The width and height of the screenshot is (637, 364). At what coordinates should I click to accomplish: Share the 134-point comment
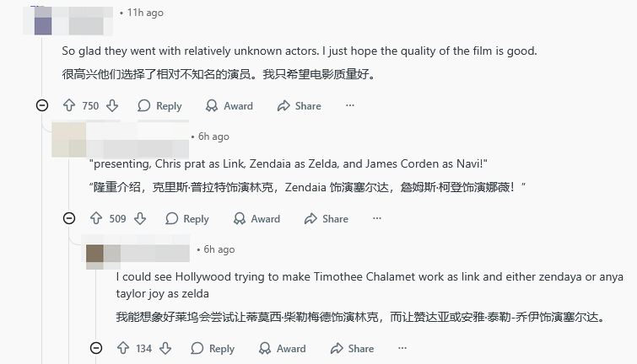(x=352, y=349)
